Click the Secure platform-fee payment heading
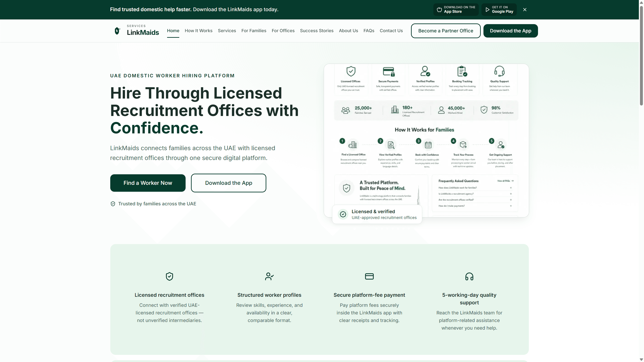 pyautogui.click(x=369, y=295)
